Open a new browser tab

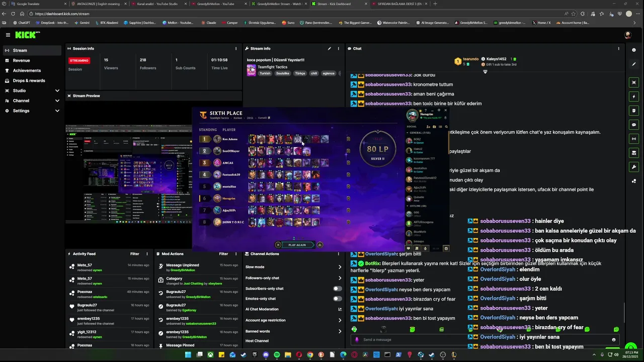click(435, 4)
